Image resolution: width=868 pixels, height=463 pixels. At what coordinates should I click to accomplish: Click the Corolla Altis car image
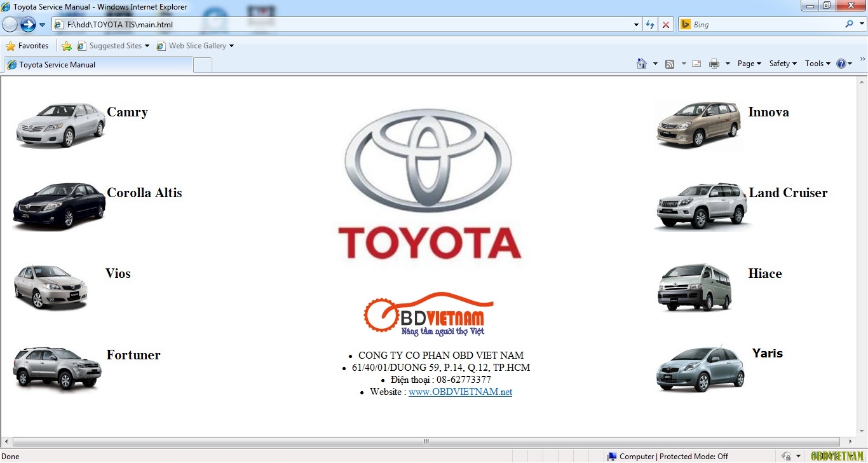tap(59, 206)
